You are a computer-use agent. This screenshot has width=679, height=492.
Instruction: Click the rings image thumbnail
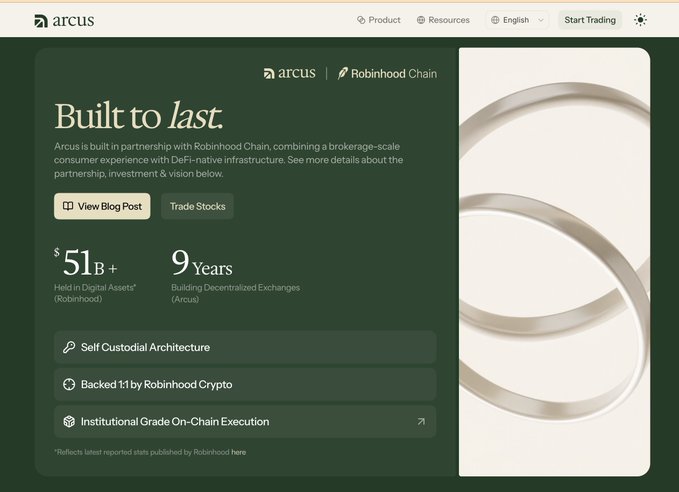pos(554,262)
